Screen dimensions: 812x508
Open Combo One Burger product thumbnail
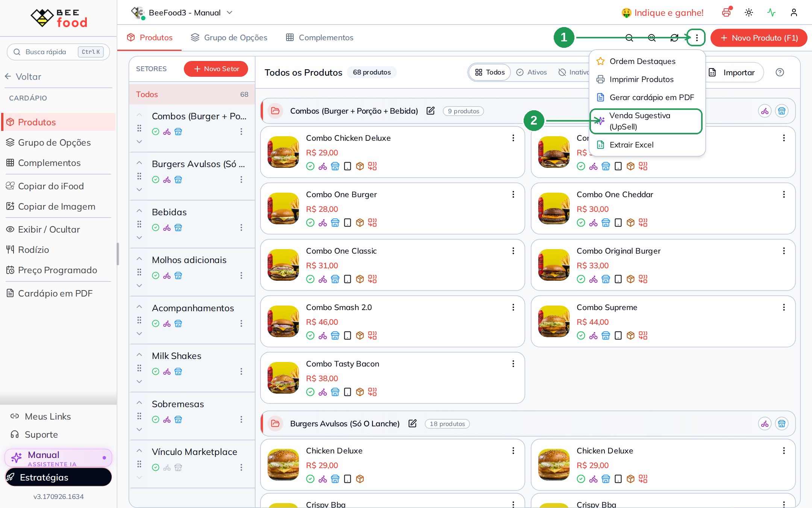pos(283,208)
